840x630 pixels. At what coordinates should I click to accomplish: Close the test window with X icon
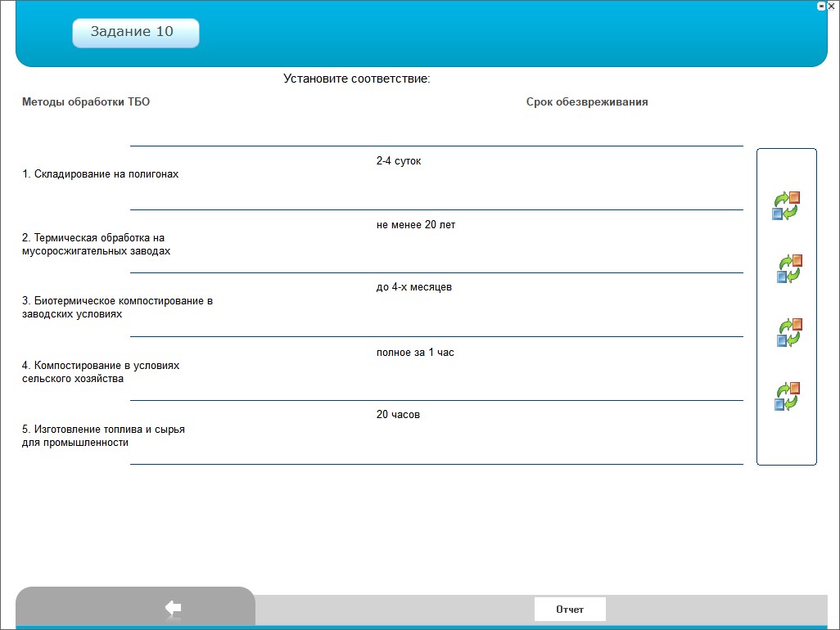pyautogui.click(x=832, y=6)
